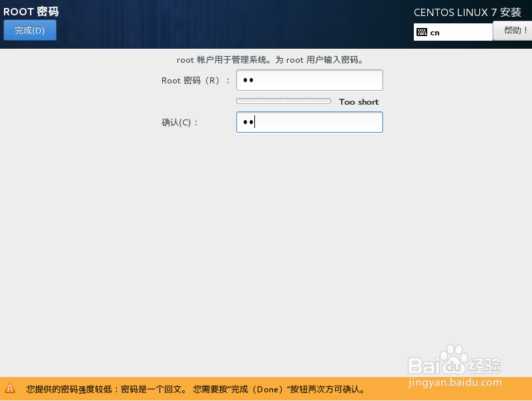Open the 帮助! help button
This screenshot has height=401, width=532.
(513, 31)
